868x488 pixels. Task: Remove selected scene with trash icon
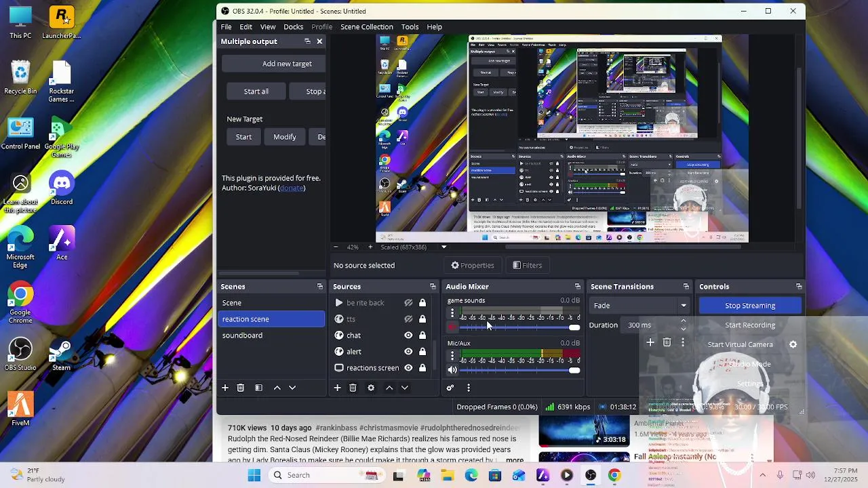pos(241,388)
